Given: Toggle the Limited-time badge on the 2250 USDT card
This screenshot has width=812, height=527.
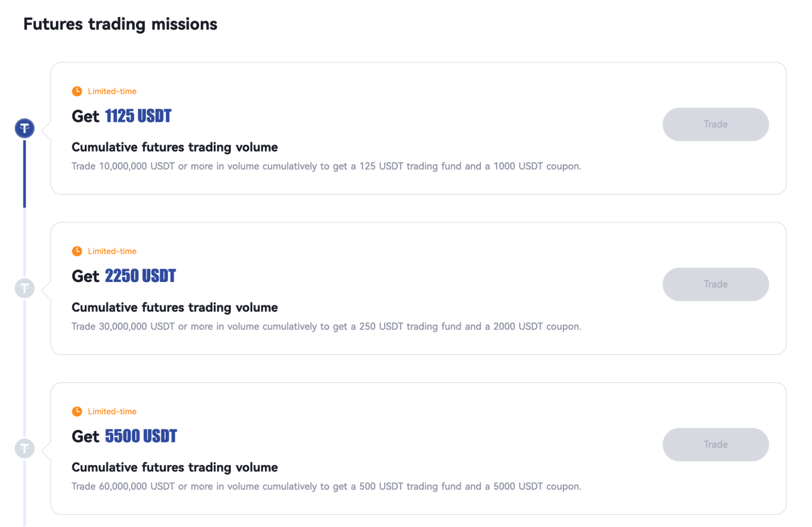Looking at the screenshot, I should click(x=104, y=251).
